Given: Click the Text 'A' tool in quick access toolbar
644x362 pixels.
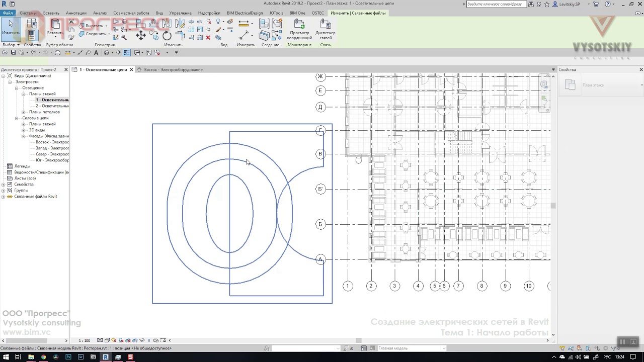Looking at the screenshot, I should coord(96,52).
